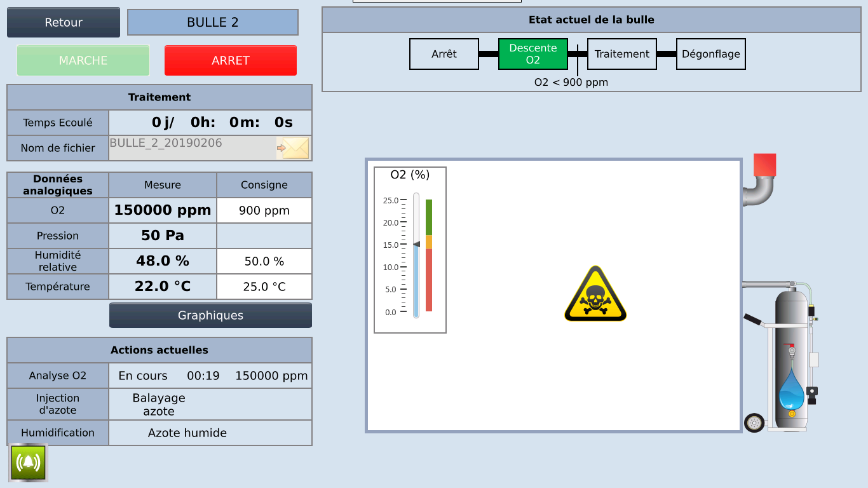Click the toxic skull warning sign

click(595, 294)
